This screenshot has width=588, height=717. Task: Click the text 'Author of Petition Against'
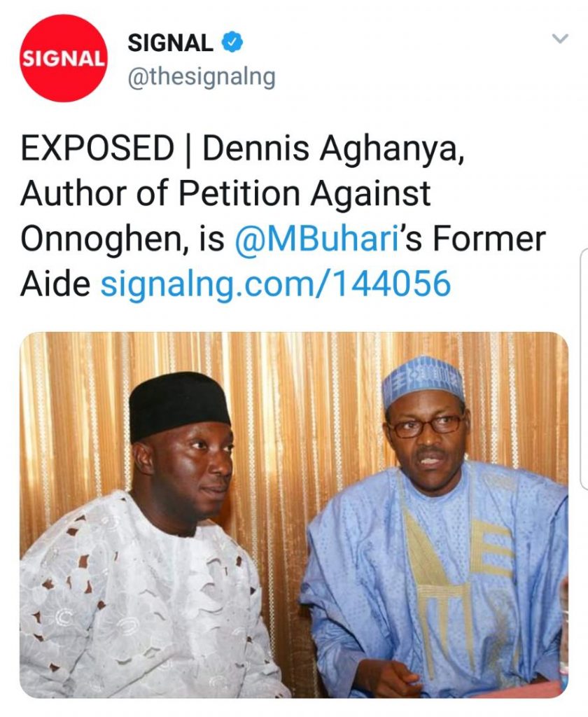tap(225, 194)
